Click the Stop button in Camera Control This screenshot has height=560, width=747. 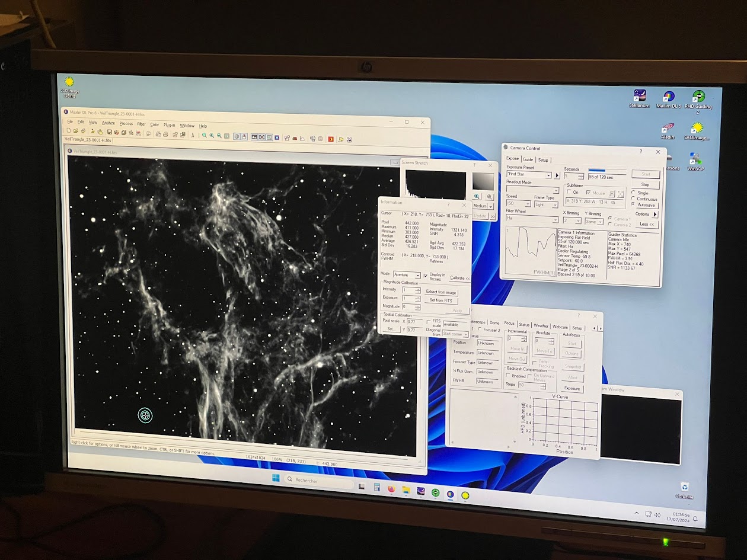tap(645, 185)
